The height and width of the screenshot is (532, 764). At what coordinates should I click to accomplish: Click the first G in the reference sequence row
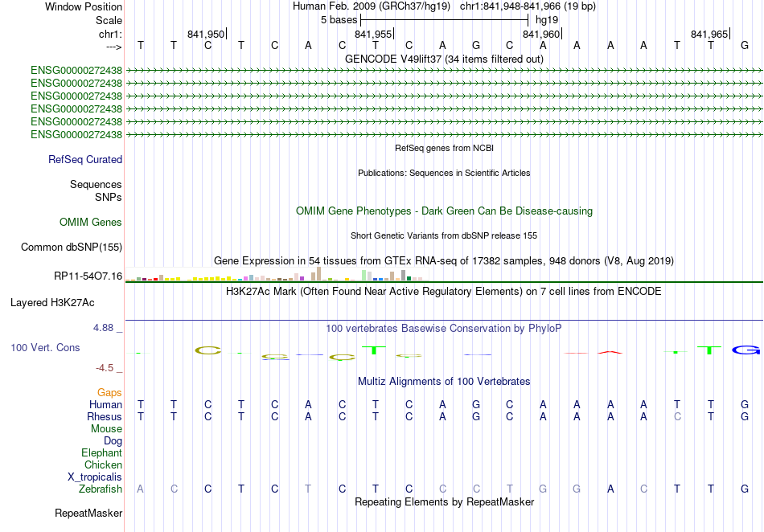coord(476,45)
